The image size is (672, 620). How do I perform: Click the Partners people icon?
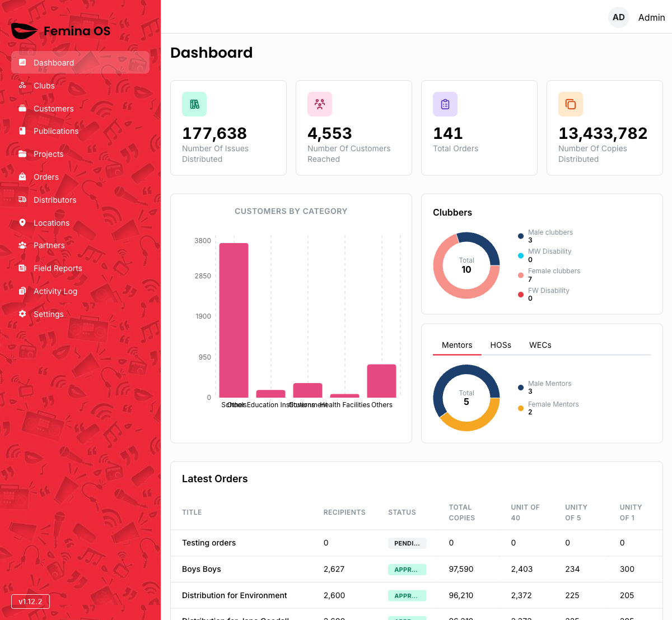point(22,245)
